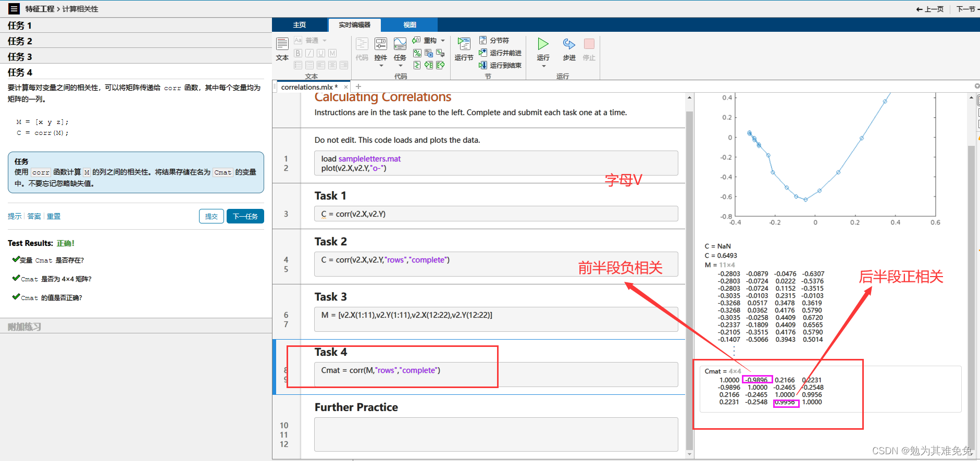Align text left in ribbon
Screen dimensions: 980x461
coord(321,65)
